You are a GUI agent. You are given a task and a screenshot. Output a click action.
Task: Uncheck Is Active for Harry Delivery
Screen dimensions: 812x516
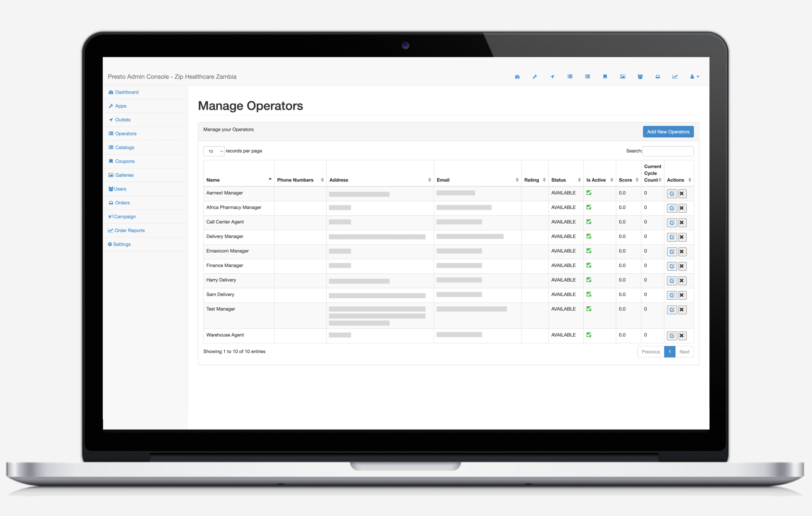[589, 280]
